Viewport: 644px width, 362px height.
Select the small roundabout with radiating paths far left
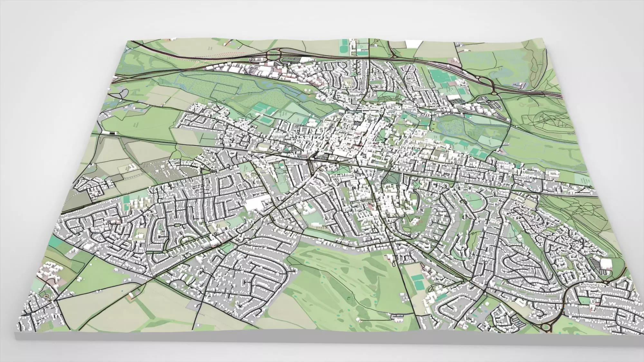(119, 94)
